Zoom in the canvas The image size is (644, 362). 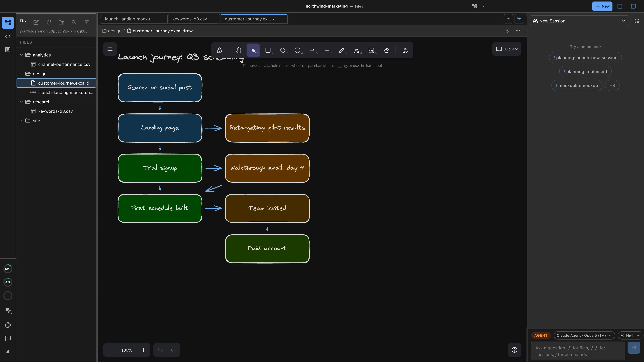[144, 350]
